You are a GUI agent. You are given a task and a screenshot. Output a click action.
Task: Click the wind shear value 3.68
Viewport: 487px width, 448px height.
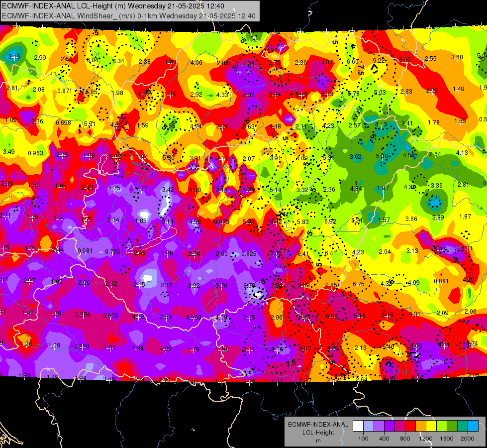457,57
